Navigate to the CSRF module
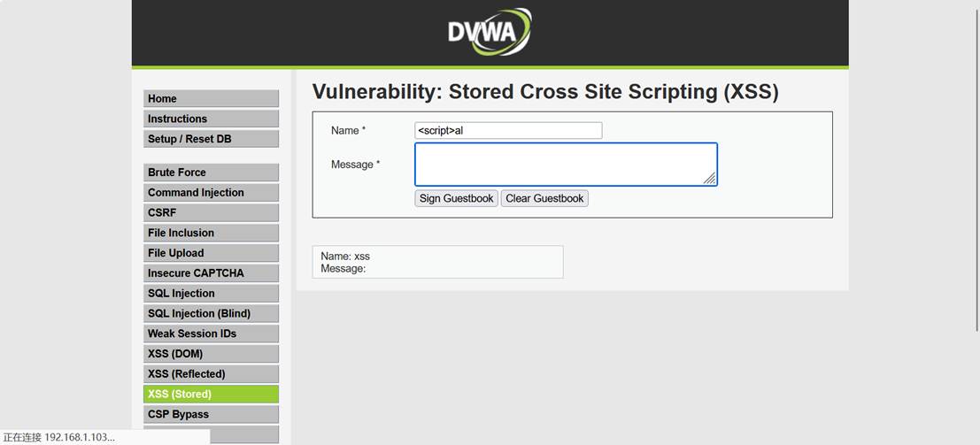The height and width of the screenshot is (445, 980). click(212, 212)
